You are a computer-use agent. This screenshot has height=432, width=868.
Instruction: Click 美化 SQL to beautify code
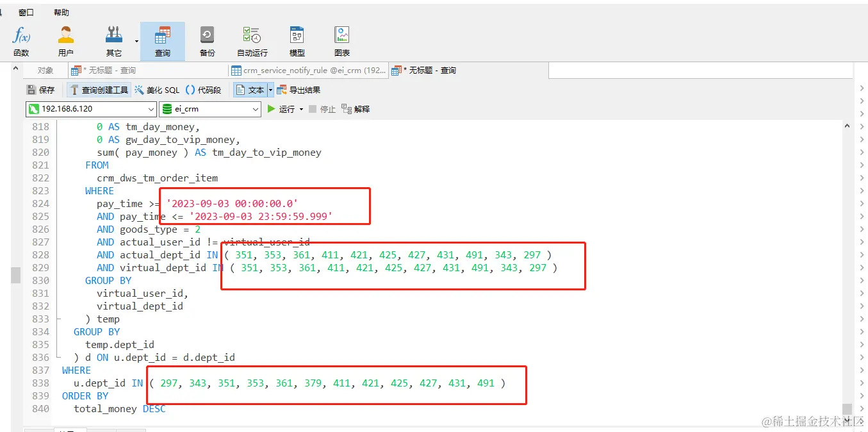[x=158, y=90]
